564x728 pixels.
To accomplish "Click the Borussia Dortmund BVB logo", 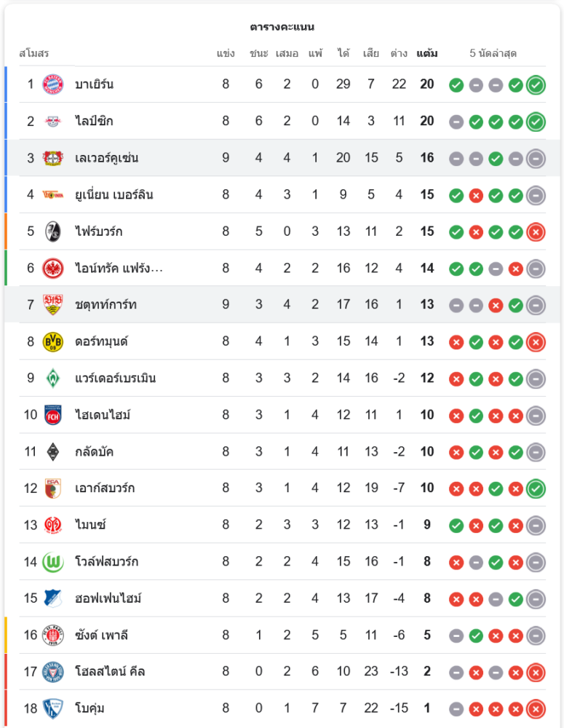I will pos(52,341).
